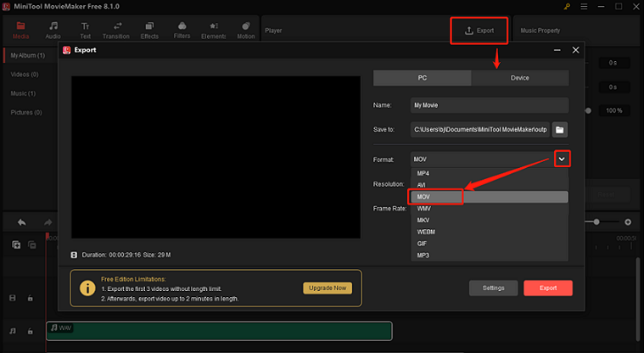Click the Music Property panel header

coord(540,31)
